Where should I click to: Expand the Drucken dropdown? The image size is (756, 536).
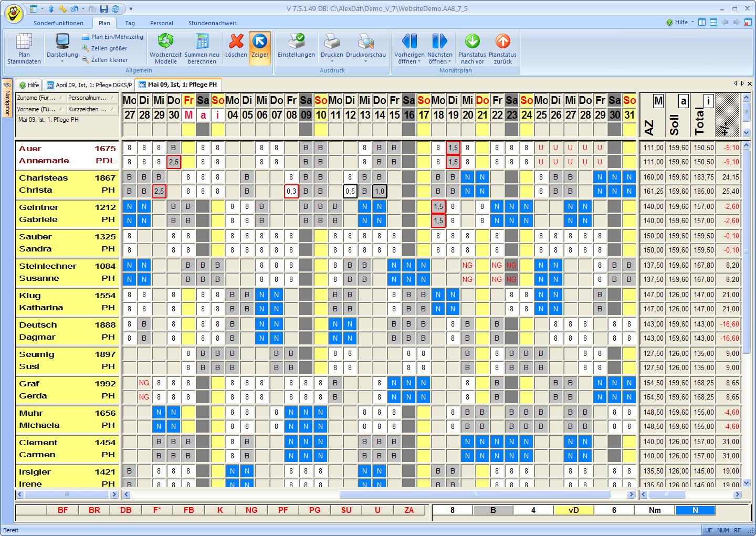click(332, 61)
